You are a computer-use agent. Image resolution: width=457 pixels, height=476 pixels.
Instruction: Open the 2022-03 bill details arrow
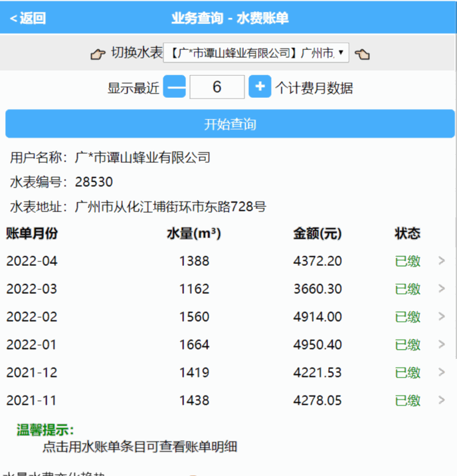[x=442, y=289]
